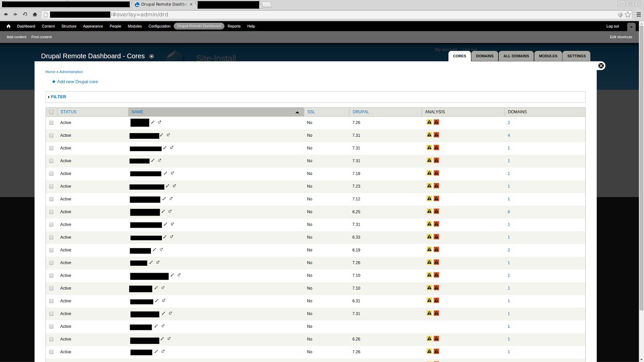Expand the FILTER section
The height and width of the screenshot is (362, 644).
tap(58, 97)
